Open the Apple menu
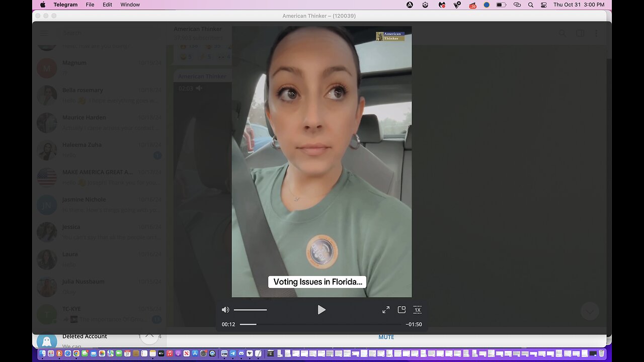Viewport: 644px width, 362px height. 43,5
